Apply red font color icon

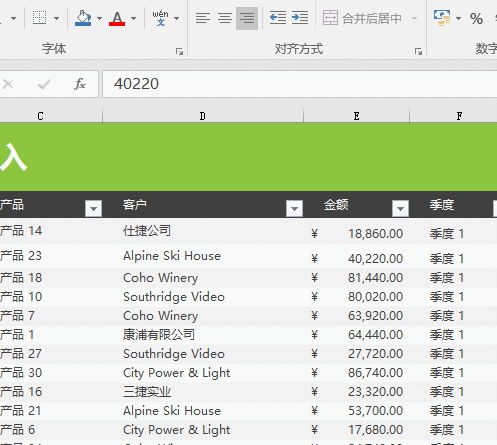117,18
